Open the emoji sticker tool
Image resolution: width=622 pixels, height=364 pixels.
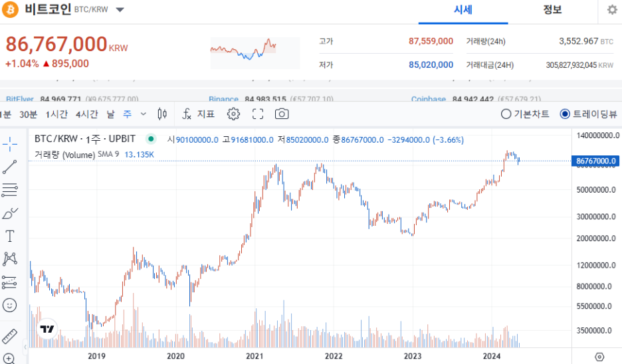(x=9, y=306)
